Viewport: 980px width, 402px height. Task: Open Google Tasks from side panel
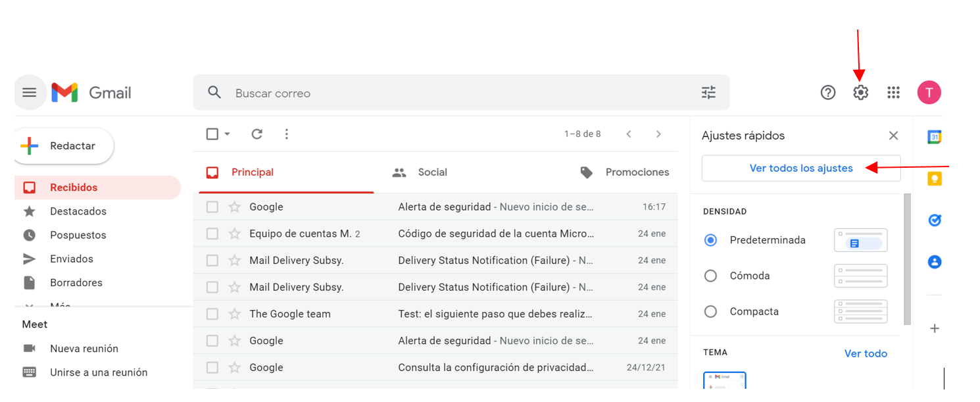pyautogui.click(x=935, y=220)
